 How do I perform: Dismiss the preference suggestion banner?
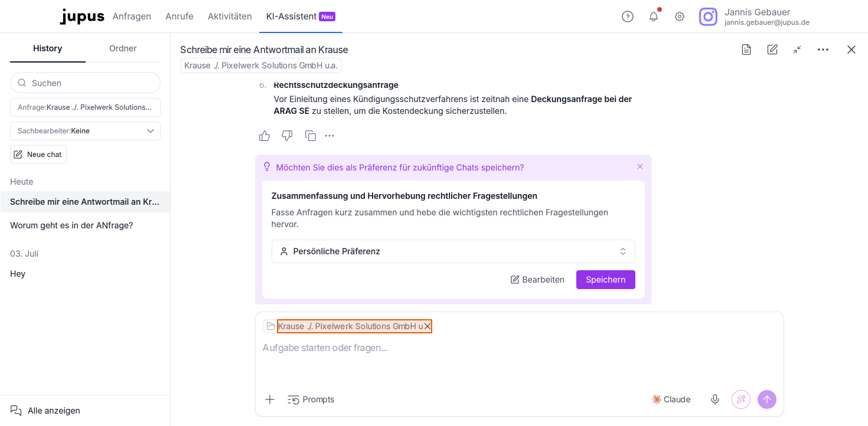click(640, 166)
